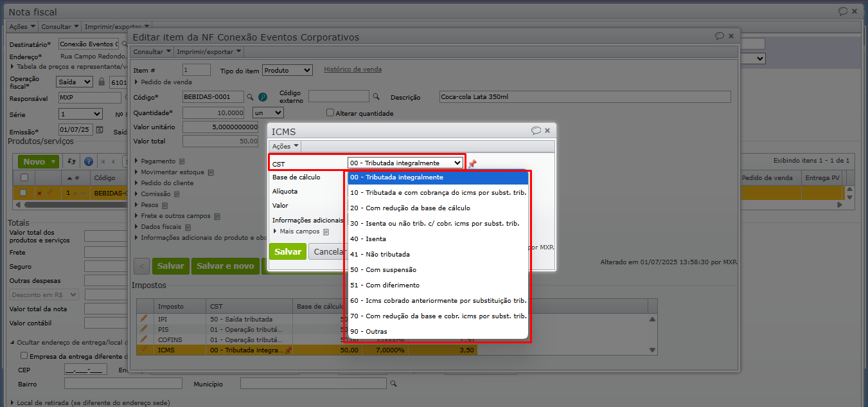Open the comment bubble in the ICMS dialog
868x407 pixels.
536,131
